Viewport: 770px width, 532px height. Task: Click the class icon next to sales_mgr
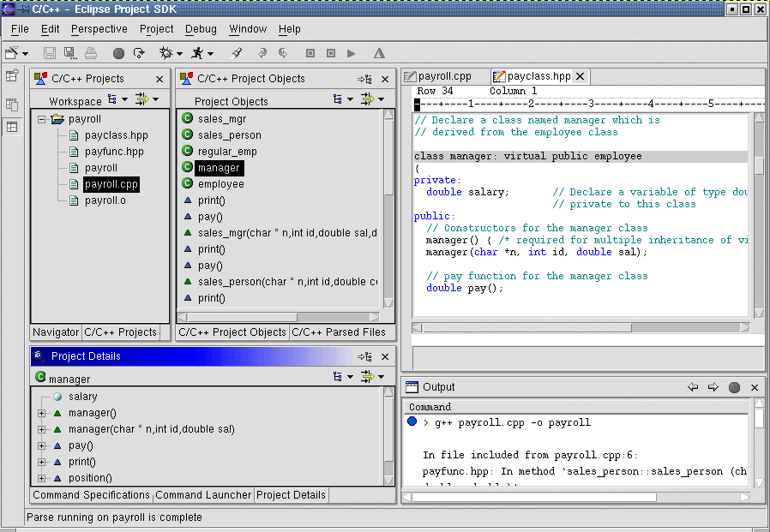pos(187,117)
